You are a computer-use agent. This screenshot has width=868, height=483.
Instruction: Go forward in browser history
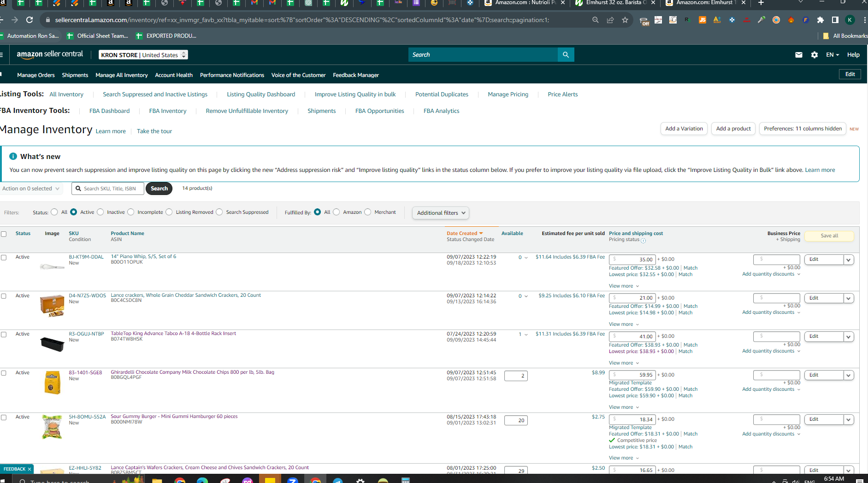tap(14, 20)
